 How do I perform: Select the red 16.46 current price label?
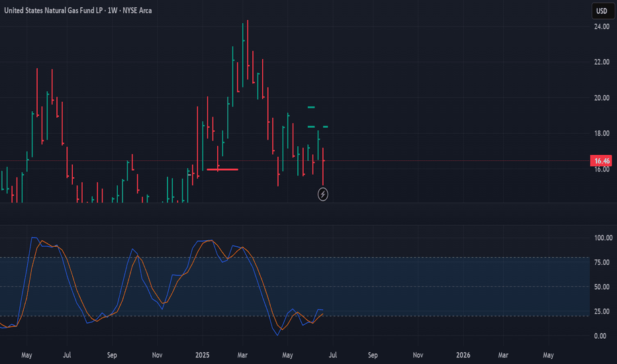(601, 161)
